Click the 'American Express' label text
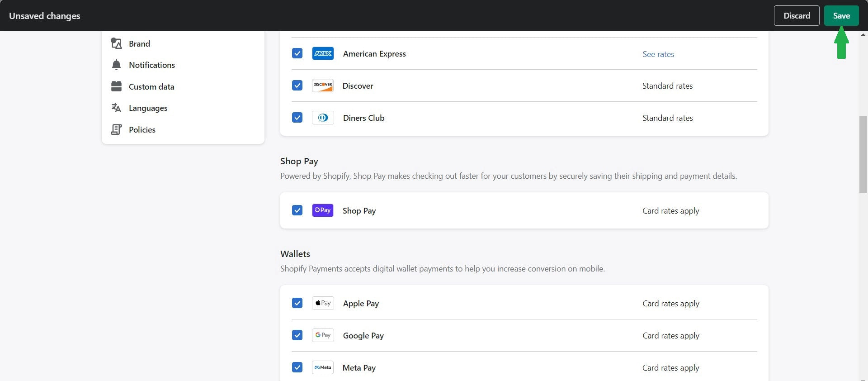 [374, 53]
